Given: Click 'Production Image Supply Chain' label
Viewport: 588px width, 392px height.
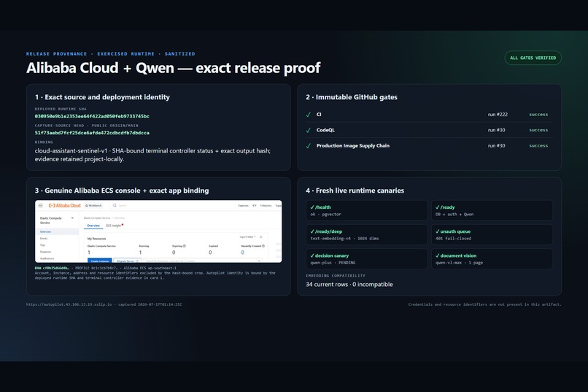Looking at the screenshot, I should pyautogui.click(x=353, y=146).
